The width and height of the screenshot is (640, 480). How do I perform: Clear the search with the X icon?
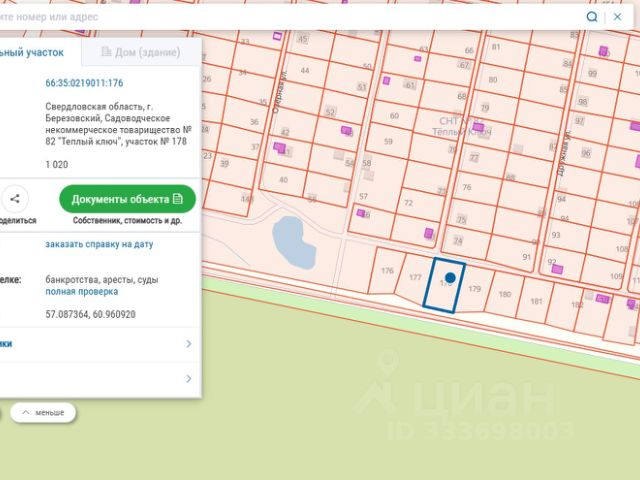[x=618, y=17]
